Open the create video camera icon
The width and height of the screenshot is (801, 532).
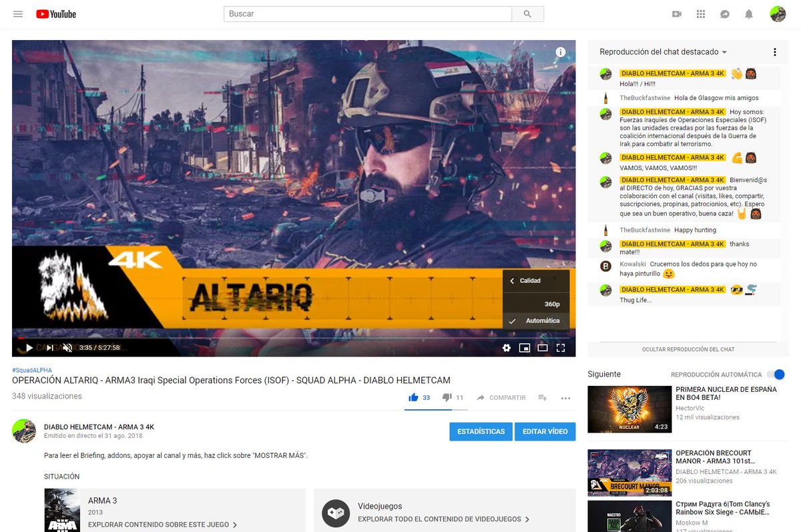click(x=677, y=14)
